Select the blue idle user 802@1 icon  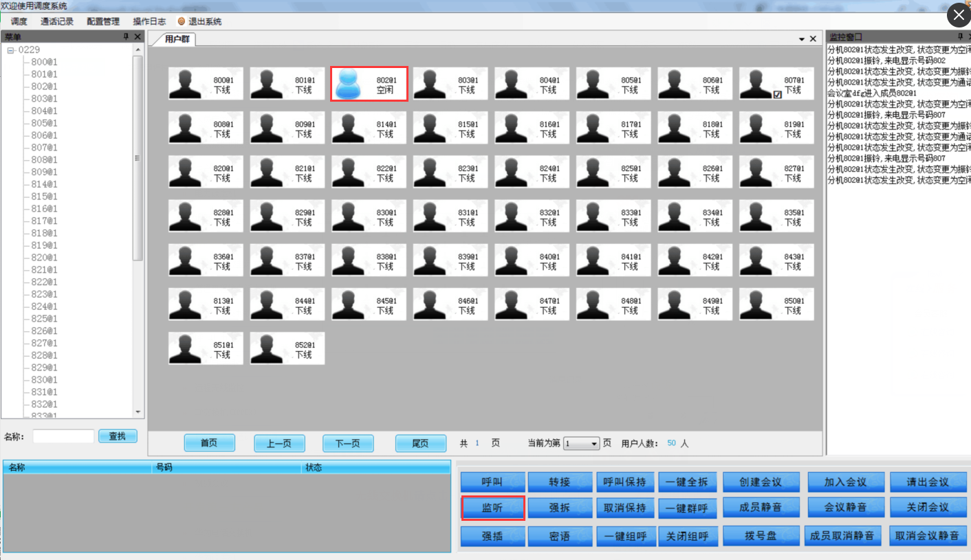[349, 84]
